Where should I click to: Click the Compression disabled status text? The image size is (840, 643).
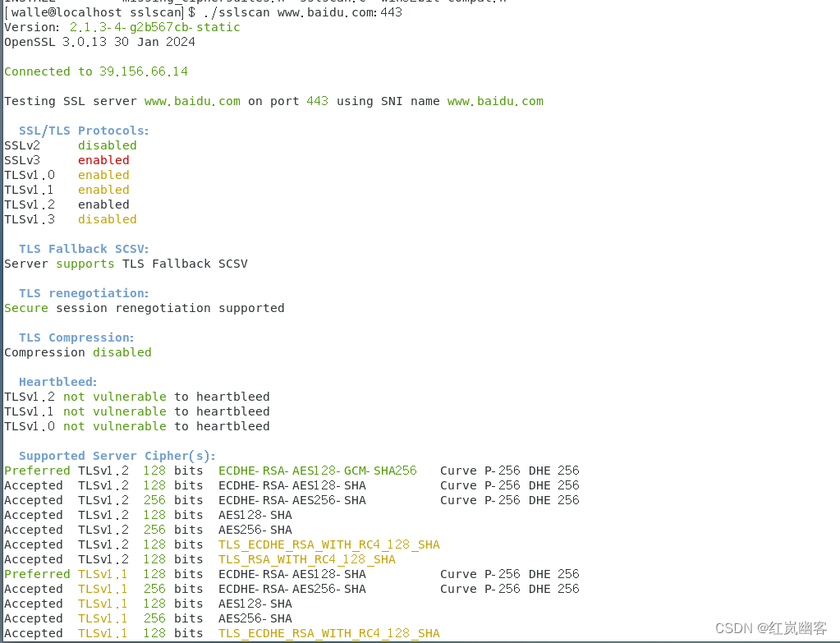122,352
